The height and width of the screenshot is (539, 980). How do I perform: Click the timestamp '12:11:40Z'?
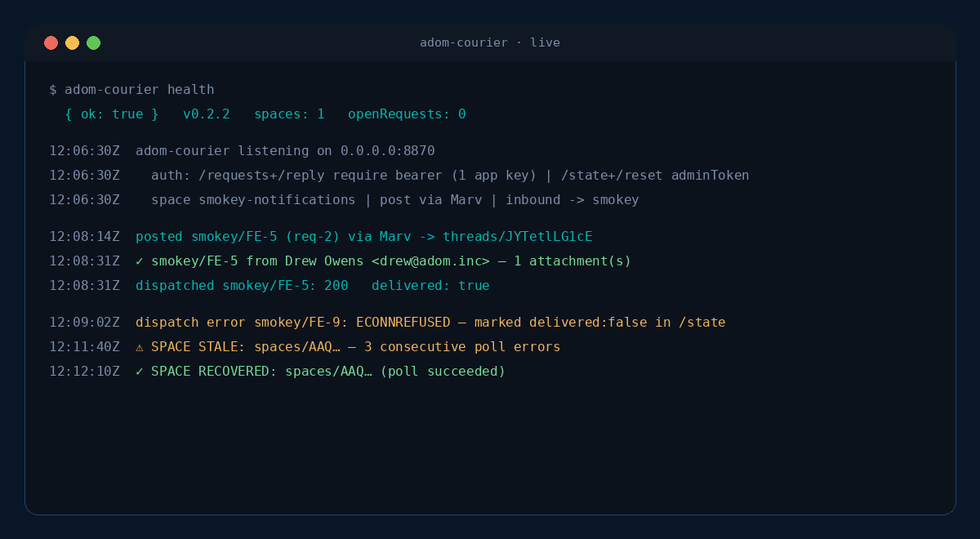pos(84,347)
